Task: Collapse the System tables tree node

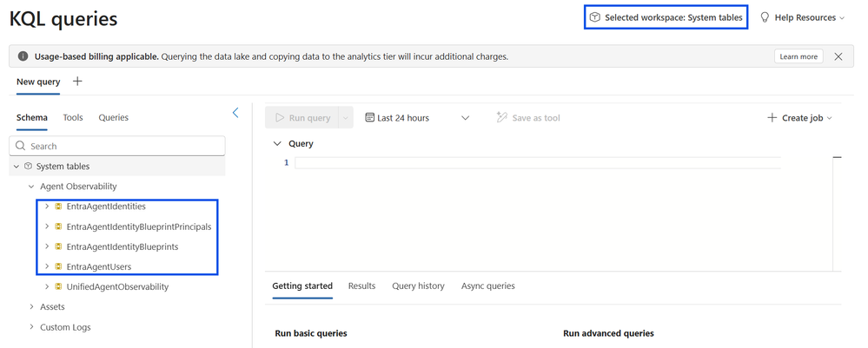Action: (17, 167)
